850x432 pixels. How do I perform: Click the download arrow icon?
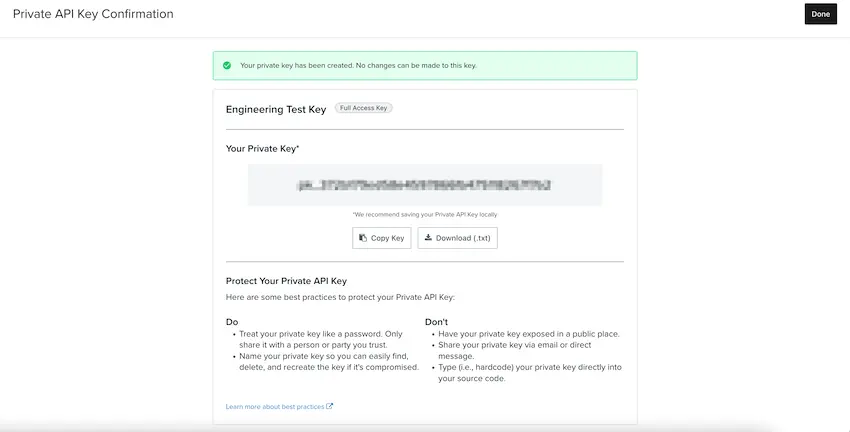click(x=428, y=238)
